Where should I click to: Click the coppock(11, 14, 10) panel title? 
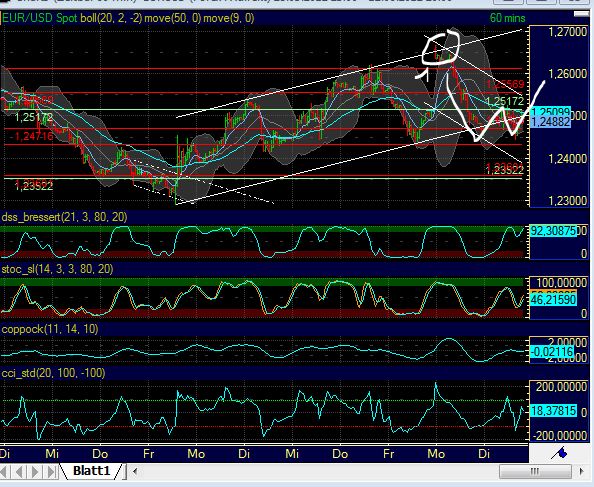pos(50,329)
